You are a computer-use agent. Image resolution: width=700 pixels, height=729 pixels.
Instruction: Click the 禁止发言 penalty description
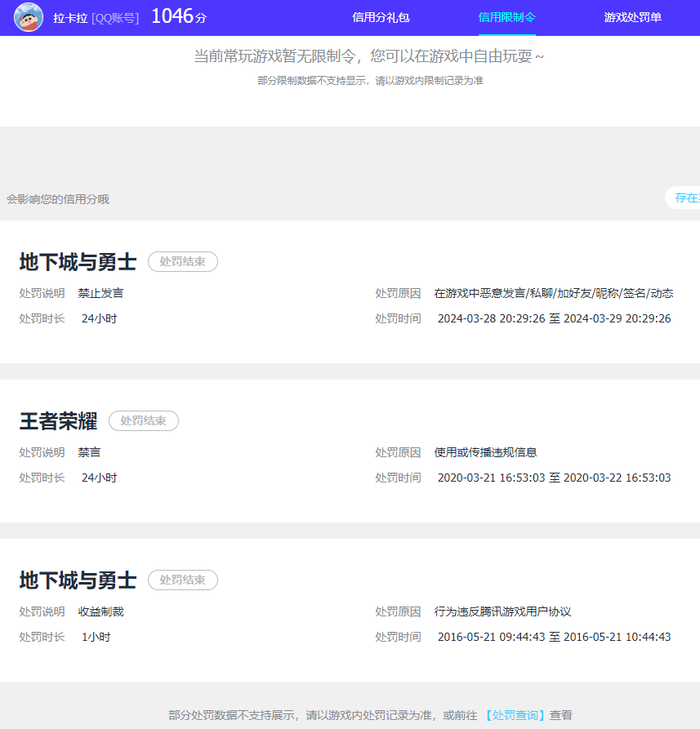point(101,293)
